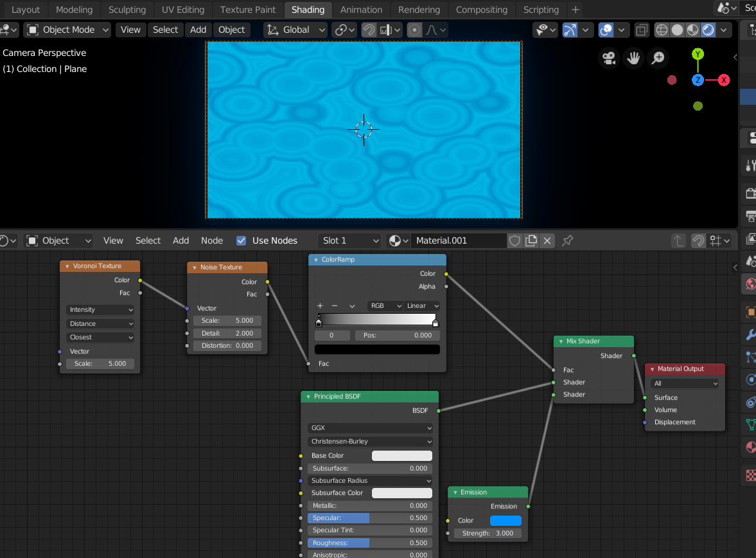
Task: Click Principled BSDF Specular slider
Action: (x=370, y=518)
